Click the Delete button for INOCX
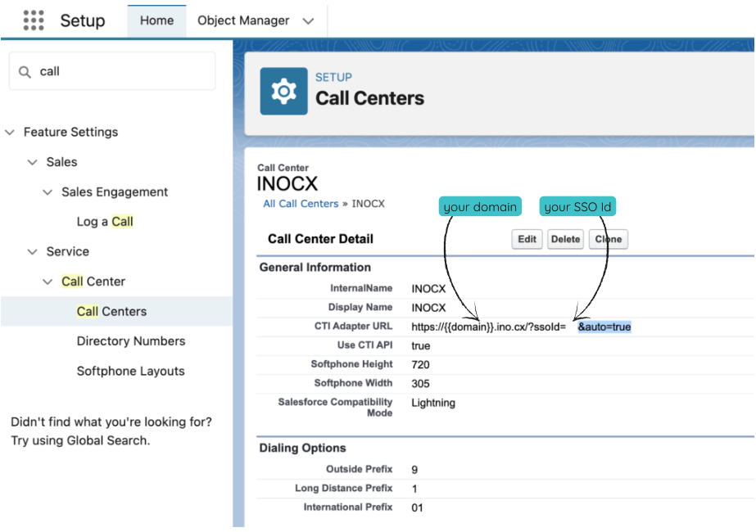756x532 pixels. click(x=565, y=239)
